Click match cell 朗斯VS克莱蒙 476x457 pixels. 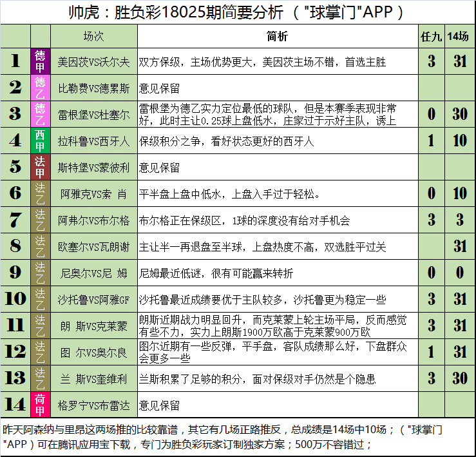coord(94,326)
